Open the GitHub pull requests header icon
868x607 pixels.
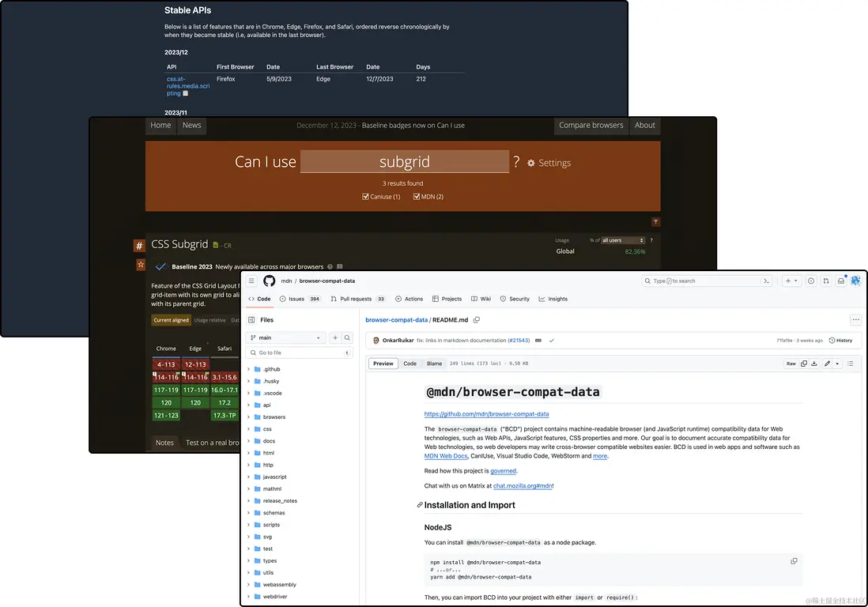(x=826, y=281)
